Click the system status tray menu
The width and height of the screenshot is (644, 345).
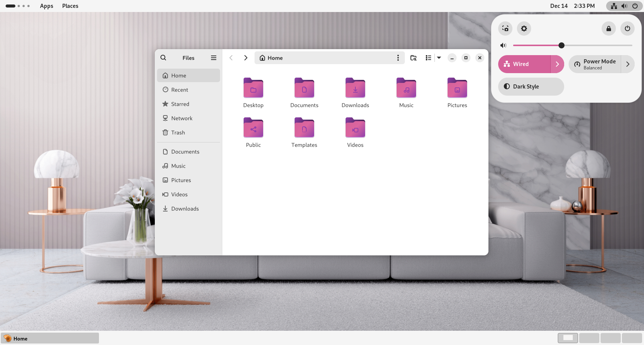[624, 6]
